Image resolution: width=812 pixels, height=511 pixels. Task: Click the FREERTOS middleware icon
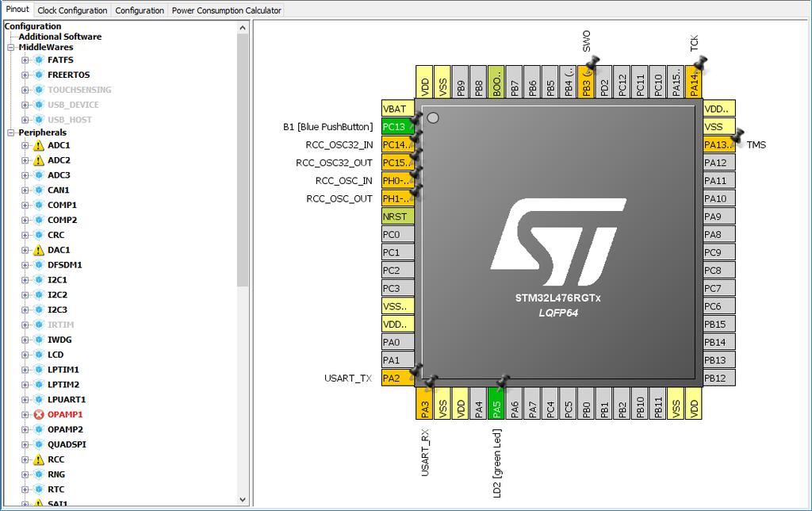39,75
